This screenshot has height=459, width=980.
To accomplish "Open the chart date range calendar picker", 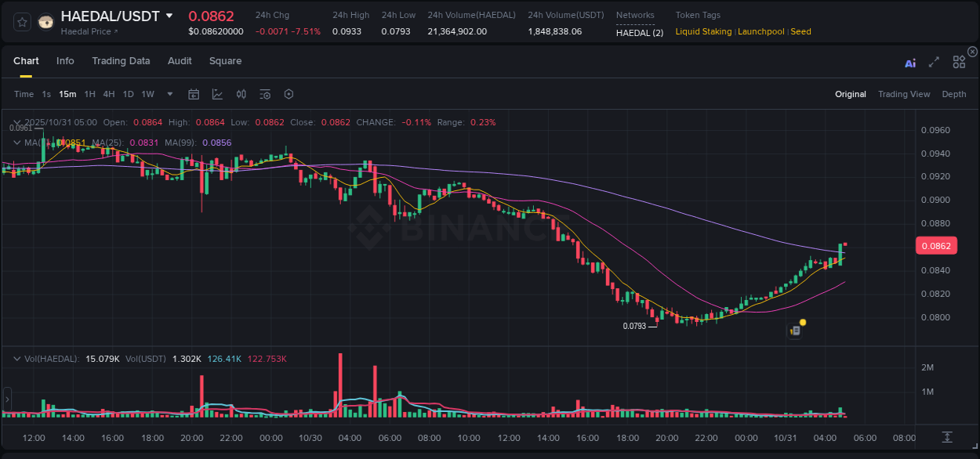I will [194, 94].
